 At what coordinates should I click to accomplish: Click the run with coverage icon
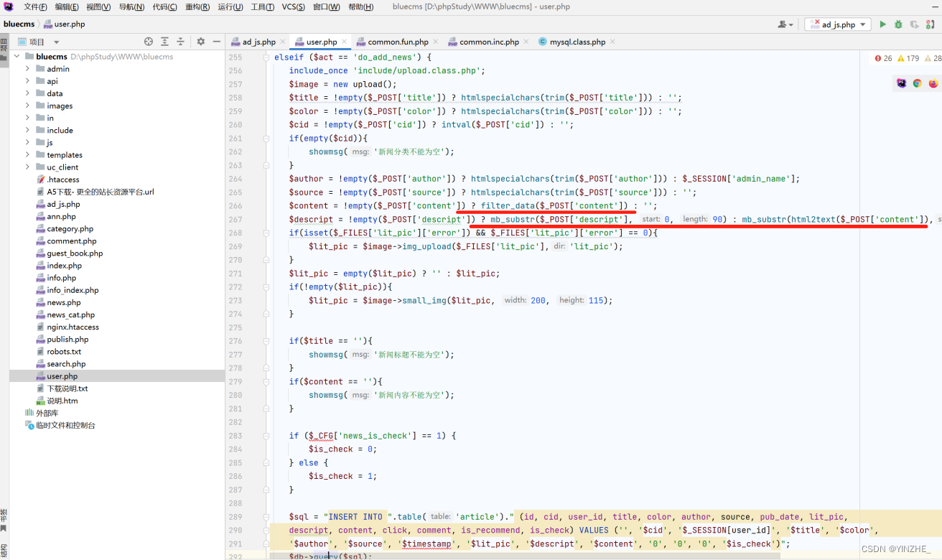tap(914, 24)
